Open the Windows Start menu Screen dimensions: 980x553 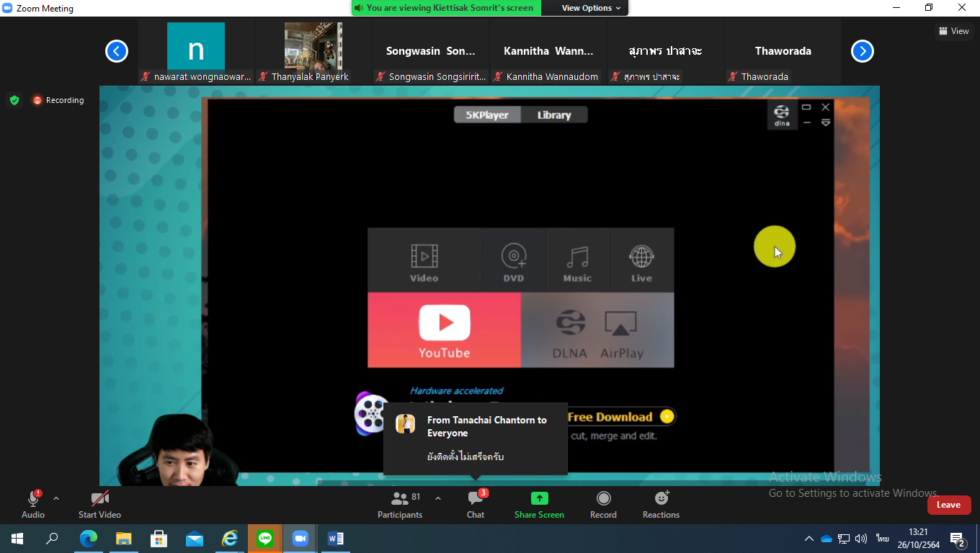coord(17,538)
